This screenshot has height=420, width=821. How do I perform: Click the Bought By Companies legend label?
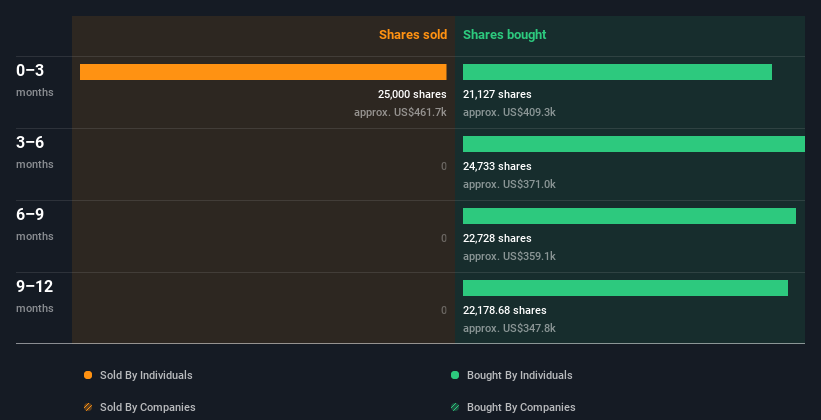(x=521, y=407)
